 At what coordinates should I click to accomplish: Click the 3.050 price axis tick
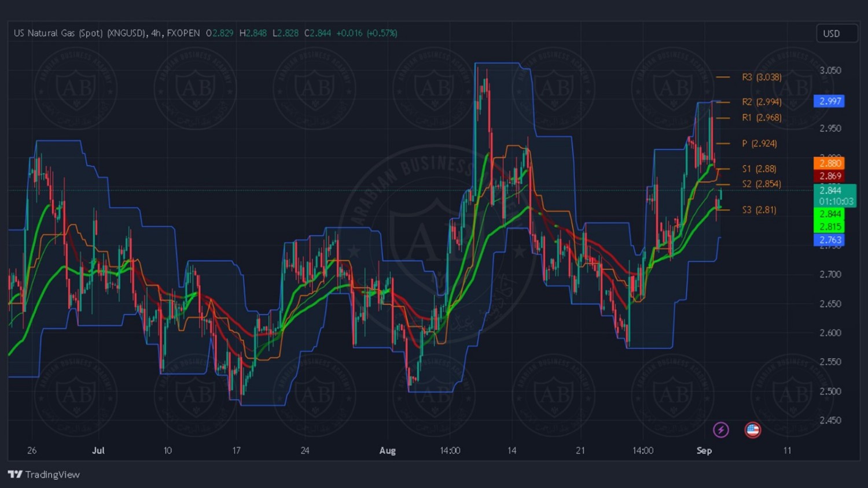pyautogui.click(x=830, y=71)
